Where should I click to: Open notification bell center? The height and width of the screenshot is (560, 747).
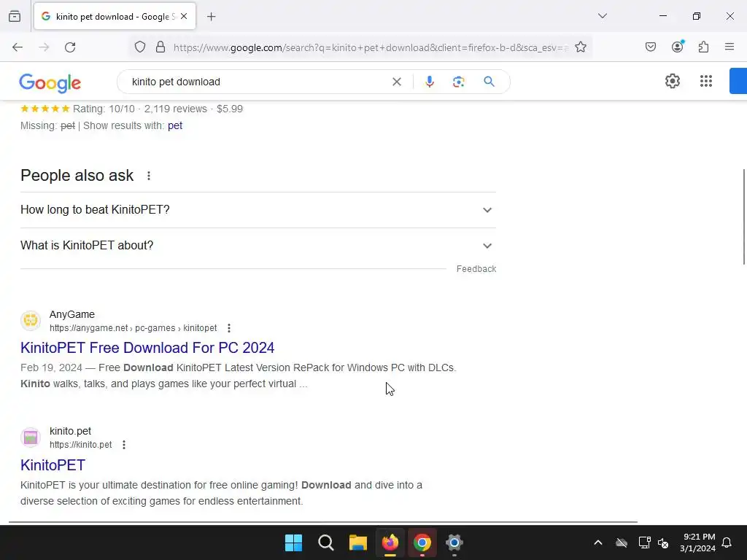[727, 542]
